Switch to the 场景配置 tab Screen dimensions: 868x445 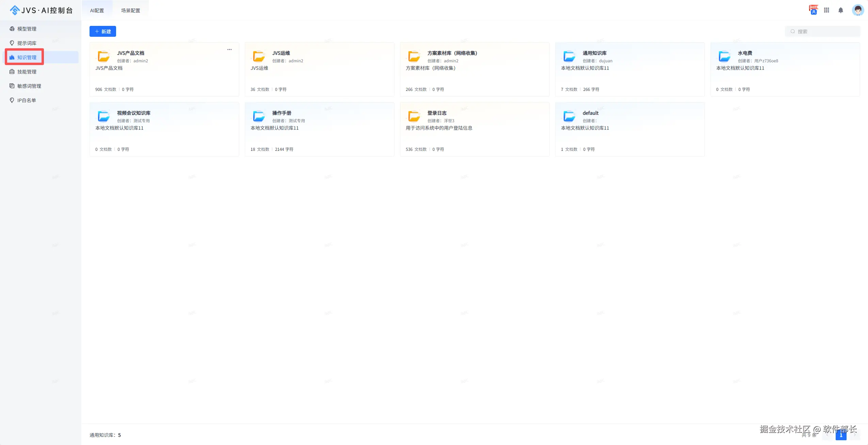[130, 11]
